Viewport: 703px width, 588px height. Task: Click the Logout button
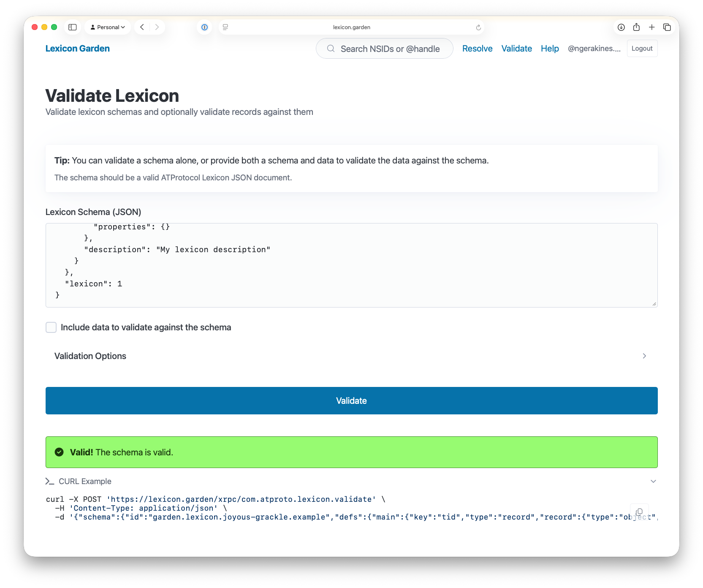coord(642,49)
